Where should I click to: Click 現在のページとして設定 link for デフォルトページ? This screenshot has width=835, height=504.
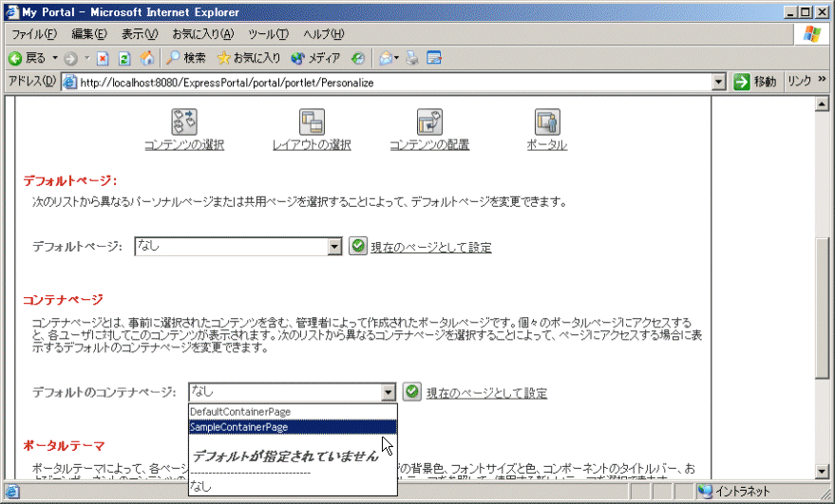tap(431, 248)
